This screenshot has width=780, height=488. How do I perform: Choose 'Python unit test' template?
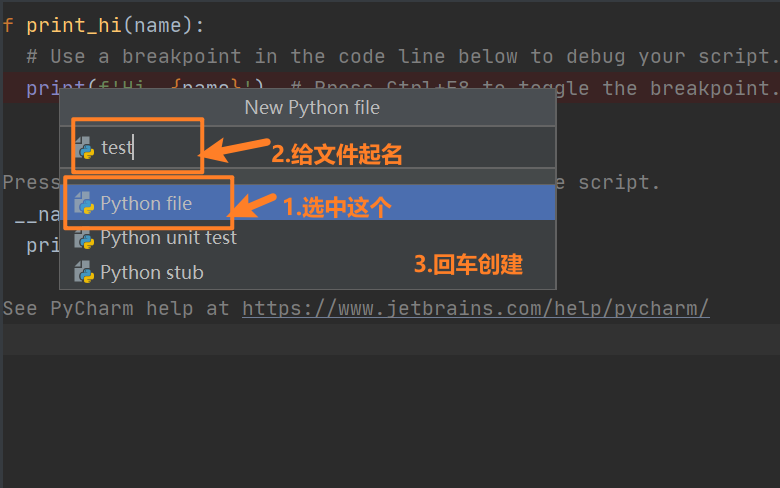[307, 238]
